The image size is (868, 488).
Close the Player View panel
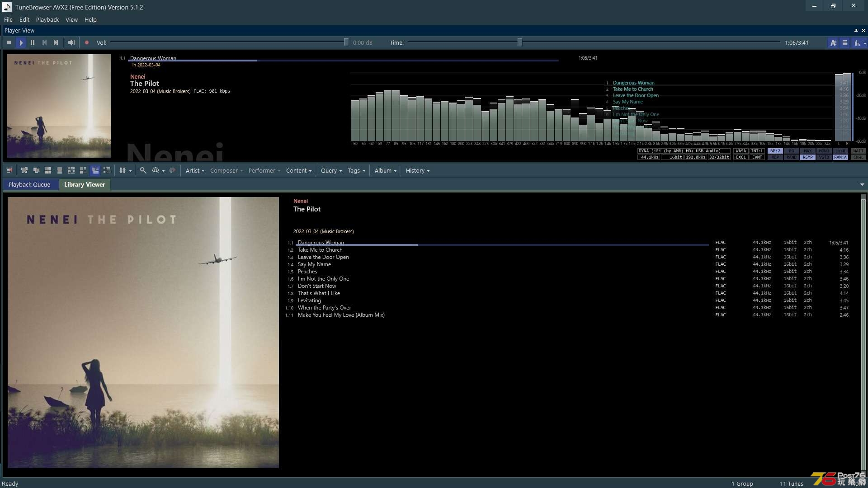tap(863, 31)
